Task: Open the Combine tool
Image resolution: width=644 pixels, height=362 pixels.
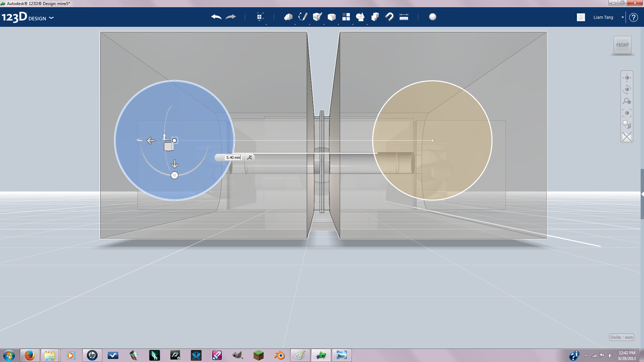Action: [375, 17]
